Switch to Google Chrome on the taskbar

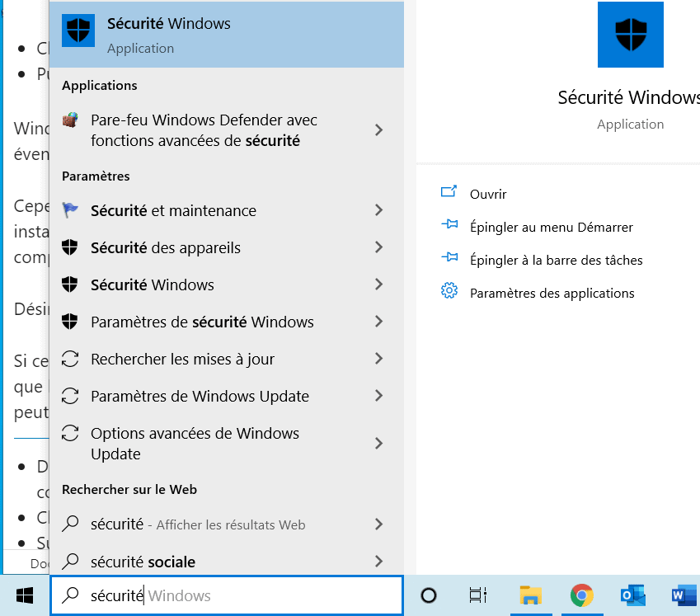582,595
